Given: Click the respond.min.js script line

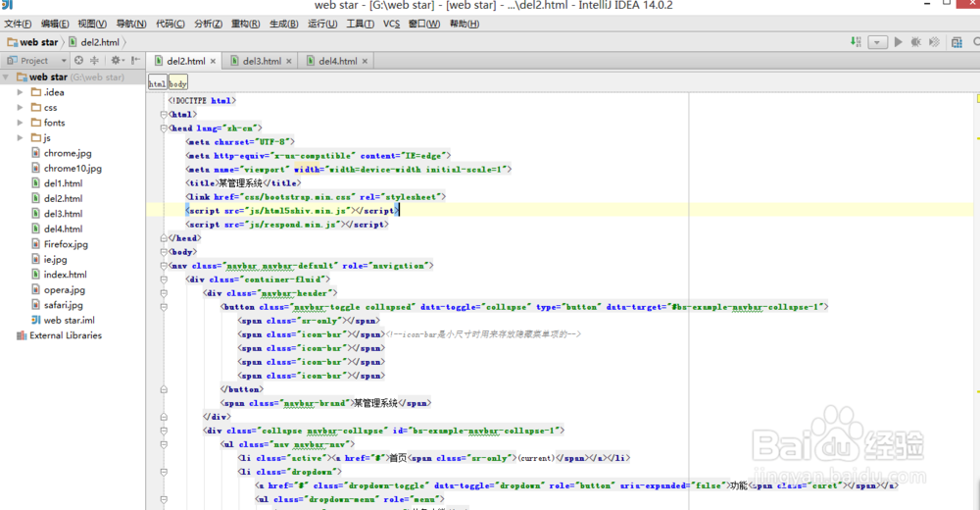Looking at the screenshot, I should pyautogui.click(x=287, y=225).
